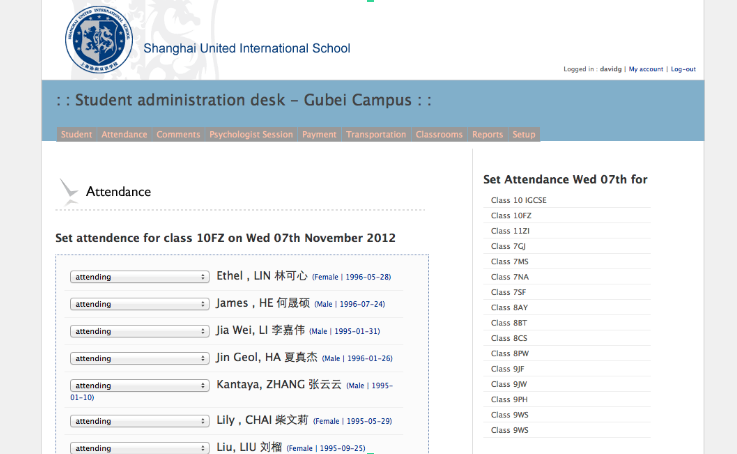The width and height of the screenshot is (737, 454).
Task: Click Lily, CHAI student name
Action: [262, 420]
